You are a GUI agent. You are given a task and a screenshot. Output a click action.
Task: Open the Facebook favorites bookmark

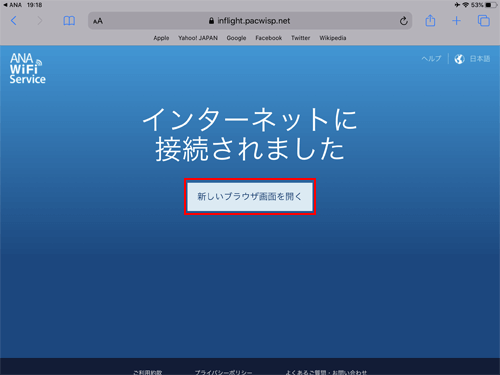click(269, 38)
